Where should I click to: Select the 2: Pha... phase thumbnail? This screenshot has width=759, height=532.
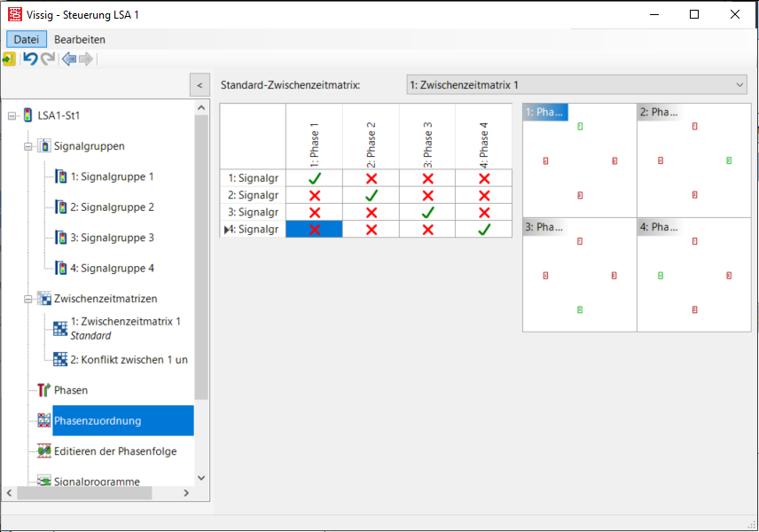pos(694,160)
